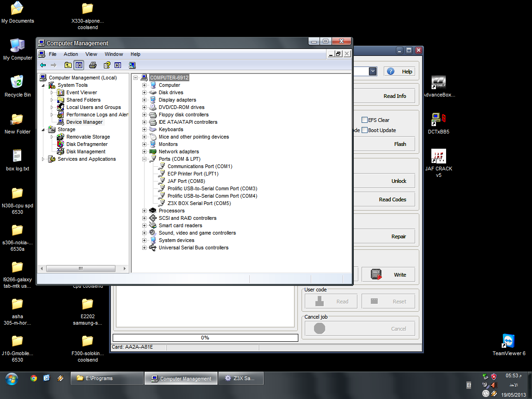Click the Show/Hide Action Pane toolbar icon
The width and height of the screenshot is (532, 399).
pyautogui.click(x=118, y=65)
